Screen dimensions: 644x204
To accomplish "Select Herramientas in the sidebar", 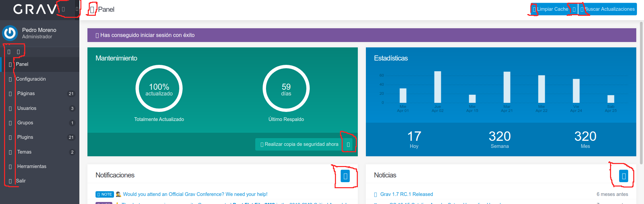I will [x=40, y=166].
